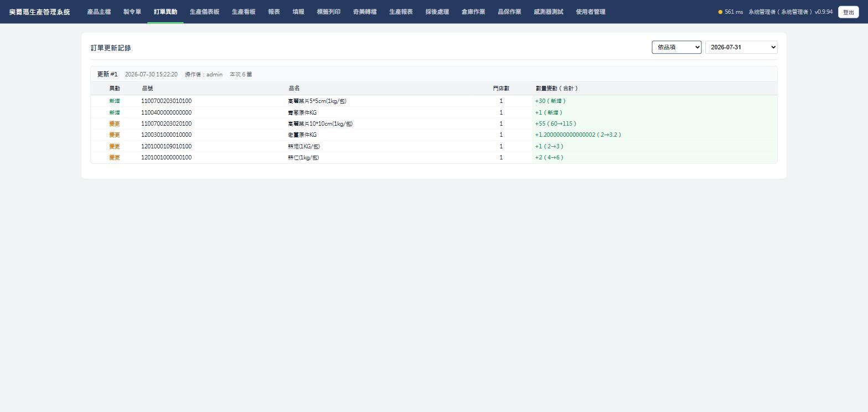Switch to the 使用者管理 tab
Screen dimensions: 868x412
(x=591, y=12)
